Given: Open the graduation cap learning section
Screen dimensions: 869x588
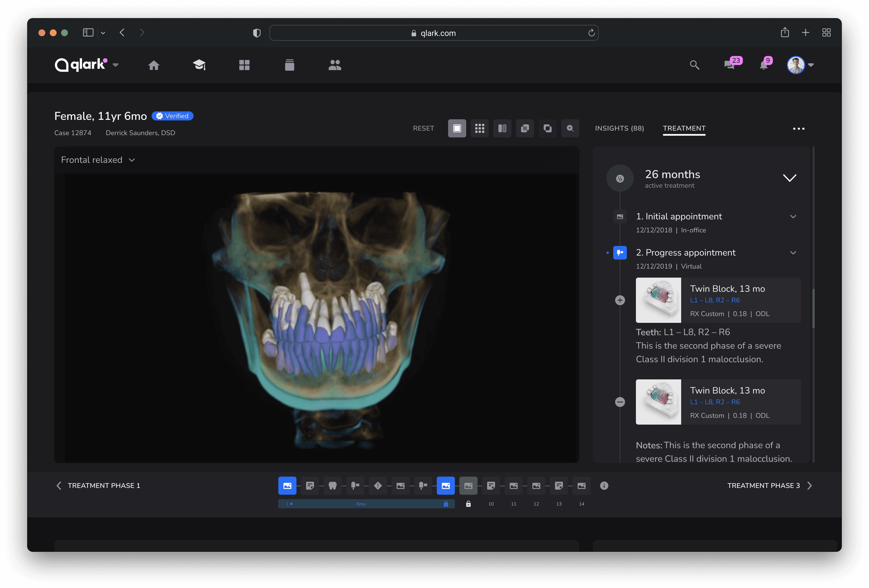Looking at the screenshot, I should coord(199,65).
